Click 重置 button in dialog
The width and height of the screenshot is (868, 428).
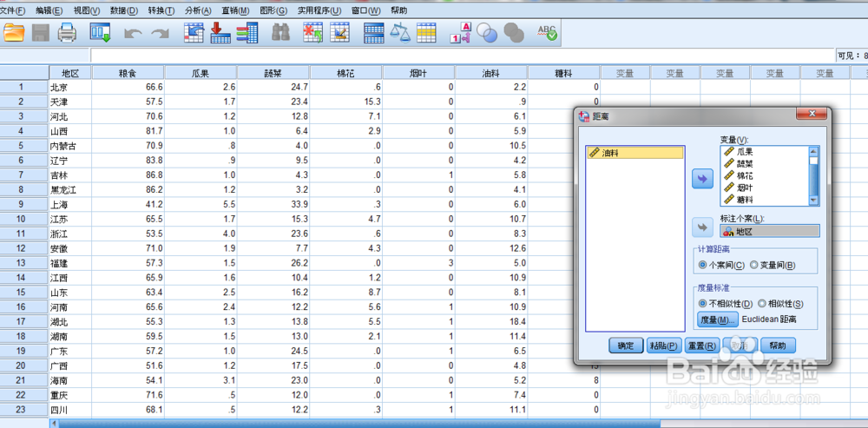pos(702,346)
